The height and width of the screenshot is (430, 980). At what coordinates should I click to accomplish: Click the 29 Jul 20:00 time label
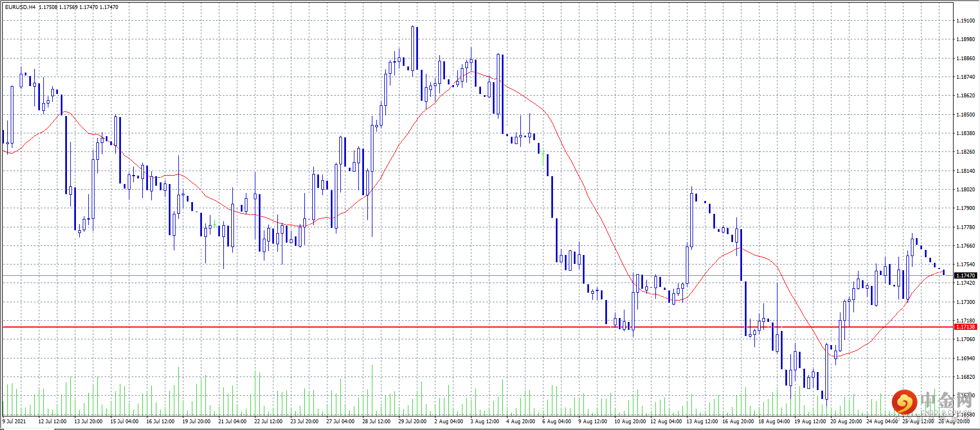point(412,421)
